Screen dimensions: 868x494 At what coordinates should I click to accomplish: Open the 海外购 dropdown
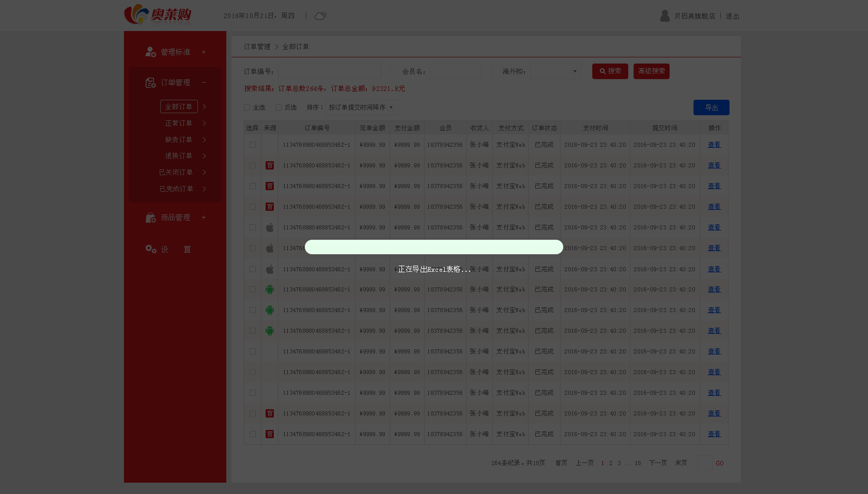coord(556,71)
